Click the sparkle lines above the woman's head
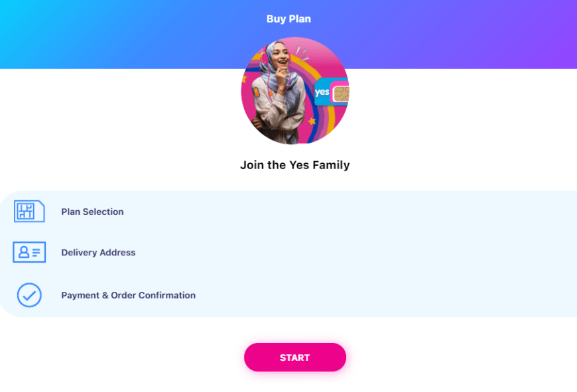 pyautogui.click(x=302, y=52)
